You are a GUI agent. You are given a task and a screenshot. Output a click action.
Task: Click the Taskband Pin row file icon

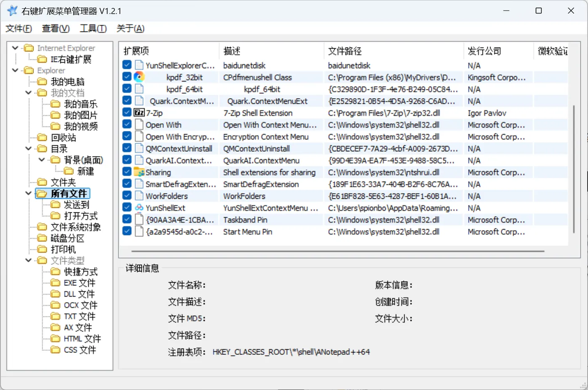pyautogui.click(x=139, y=219)
